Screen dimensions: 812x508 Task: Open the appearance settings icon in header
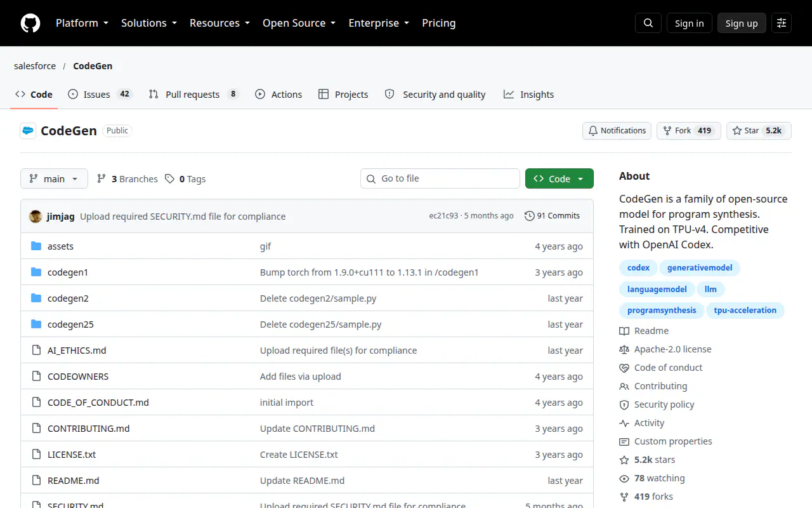tap(782, 23)
